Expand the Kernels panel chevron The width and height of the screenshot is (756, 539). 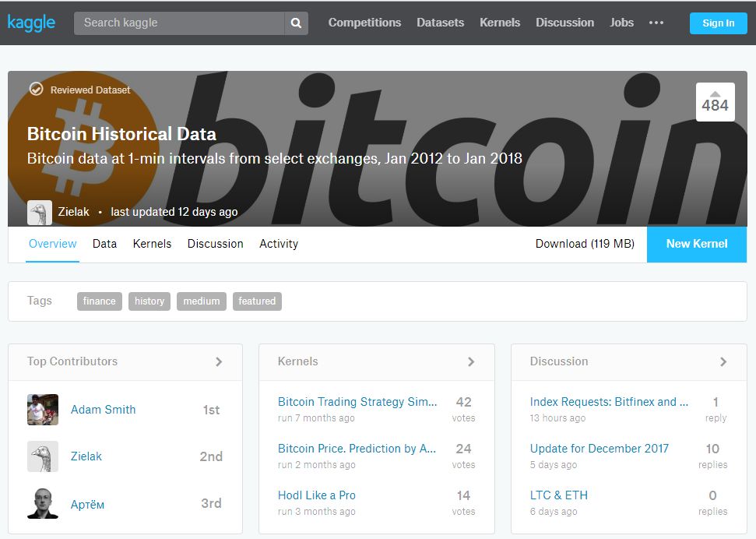pyautogui.click(x=471, y=361)
